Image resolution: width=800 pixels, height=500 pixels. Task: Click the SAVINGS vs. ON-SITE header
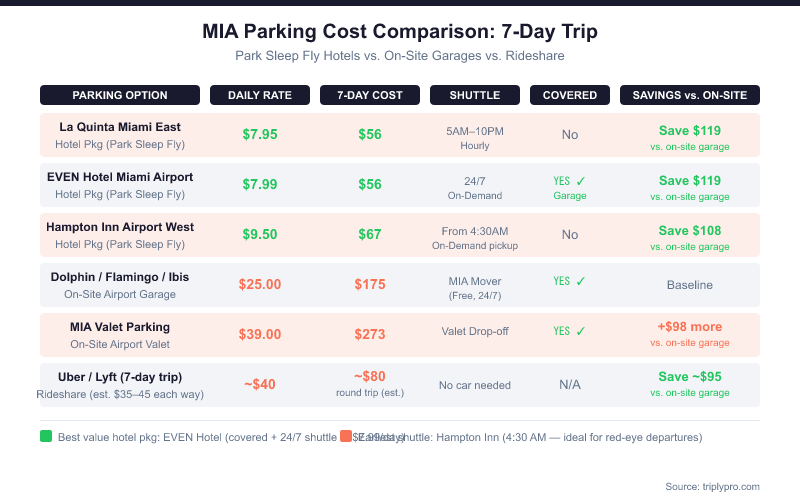tap(690, 95)
